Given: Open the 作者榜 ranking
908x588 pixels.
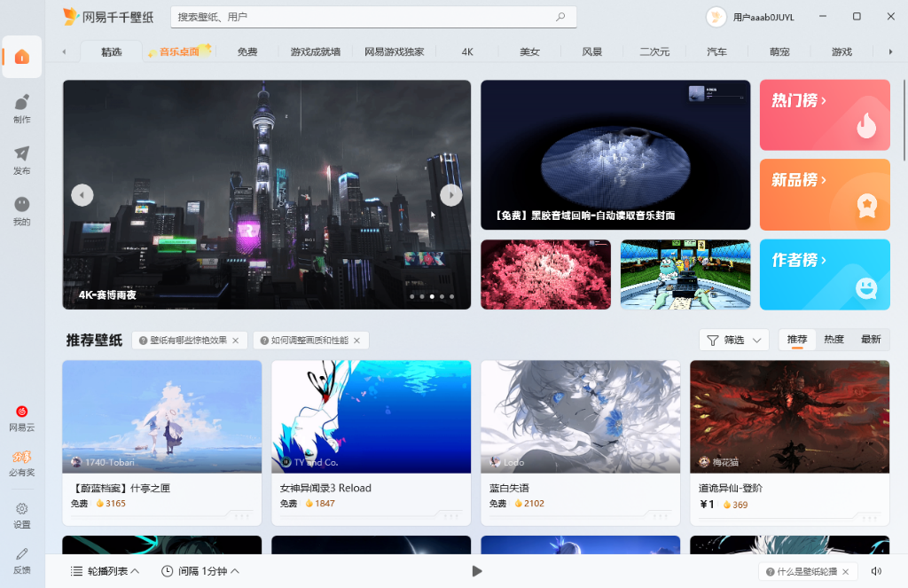Looking at the screenshot, I should coord(825,275).
